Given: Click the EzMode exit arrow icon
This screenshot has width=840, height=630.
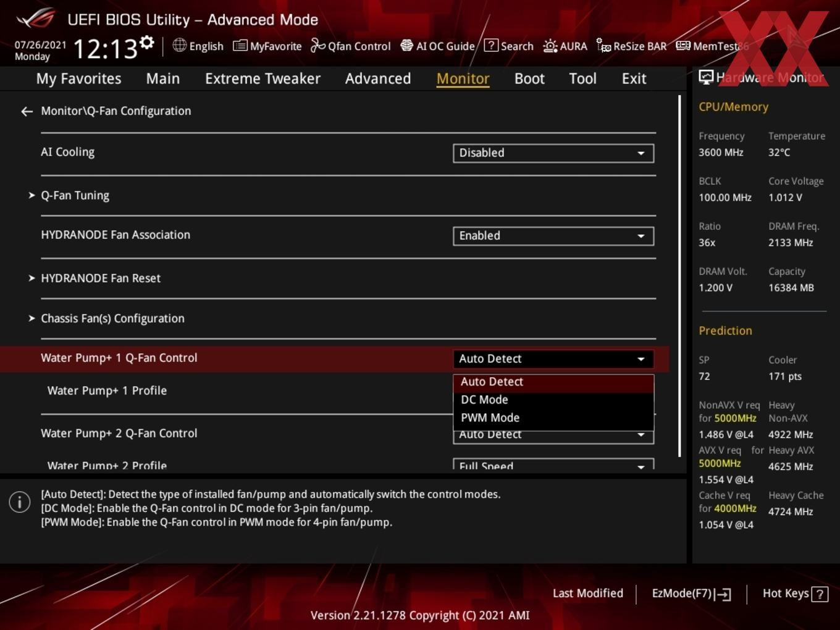Looking at the screenshot, I should 724,594.
